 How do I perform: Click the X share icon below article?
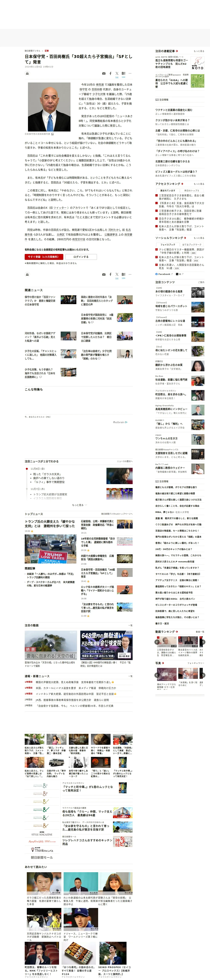coord(117,274)
